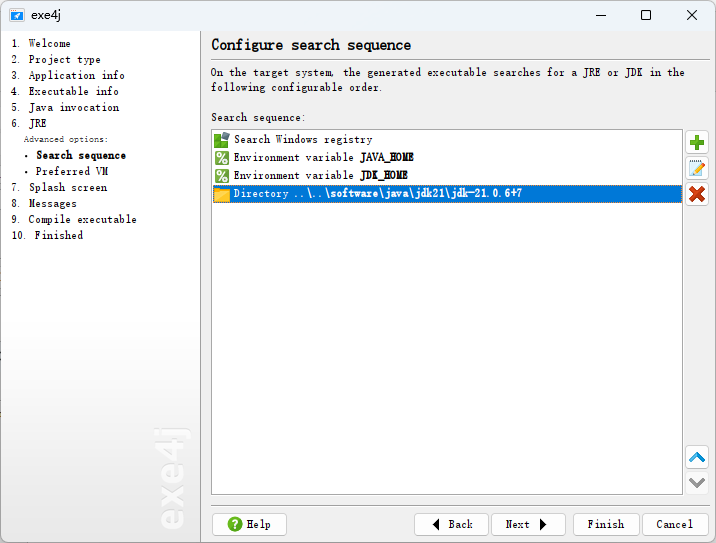This screenshot has height=543, width=716.
Task: Click the gray move down arrow
Action: tap(697, 483)
